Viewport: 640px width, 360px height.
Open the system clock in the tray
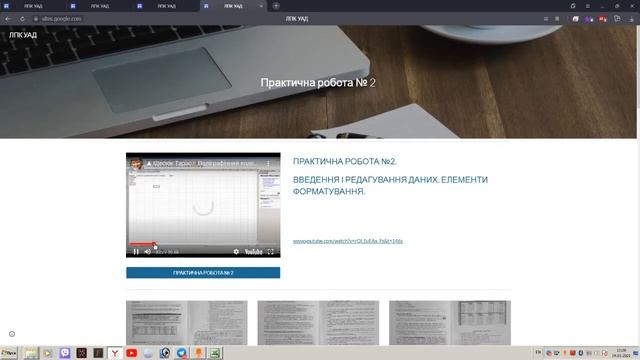[621, 353]
